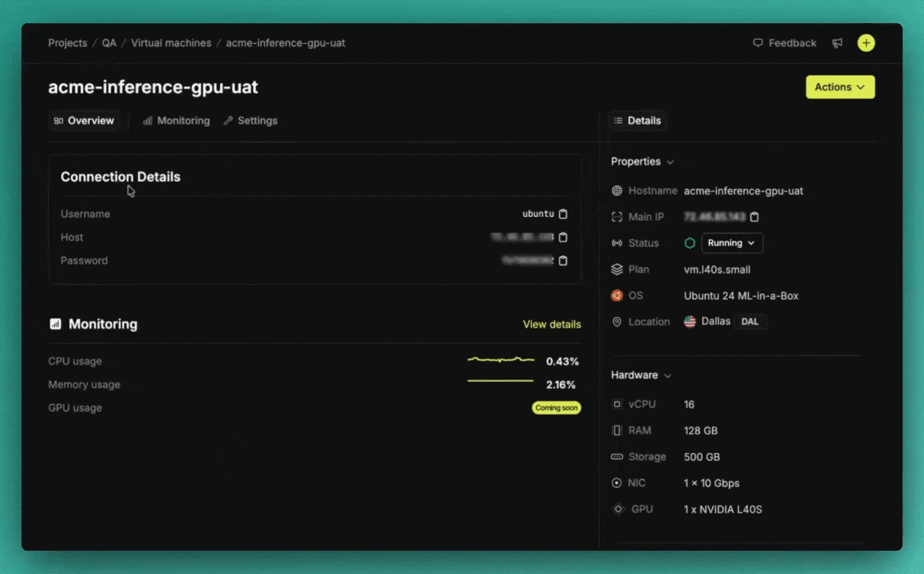Click the Ubuntu OS logo icon
Screen dimensions: 924x574
tap(617, 296)
